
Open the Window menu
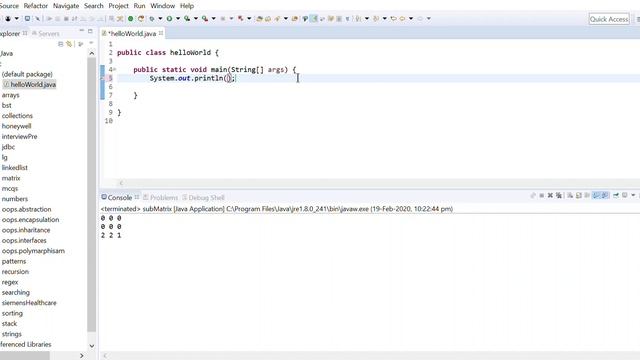coord(162,6)
